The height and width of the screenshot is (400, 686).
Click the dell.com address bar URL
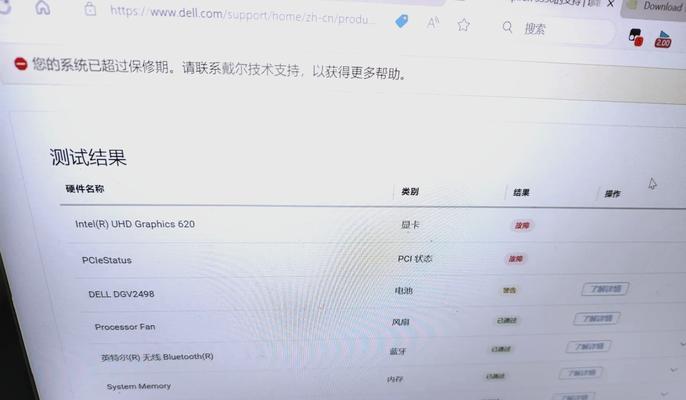242,16
